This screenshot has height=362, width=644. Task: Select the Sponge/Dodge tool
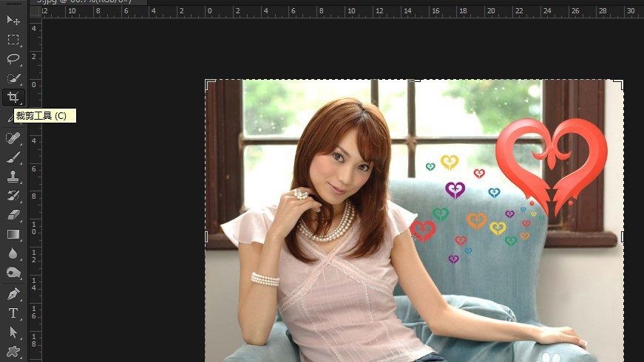click(13, 273)
